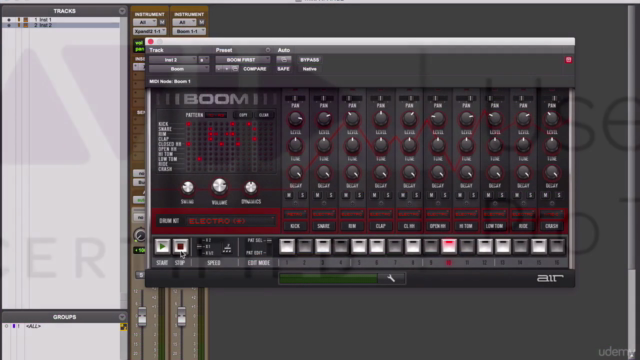Click the pattern Copy button

tap(243, 115)
